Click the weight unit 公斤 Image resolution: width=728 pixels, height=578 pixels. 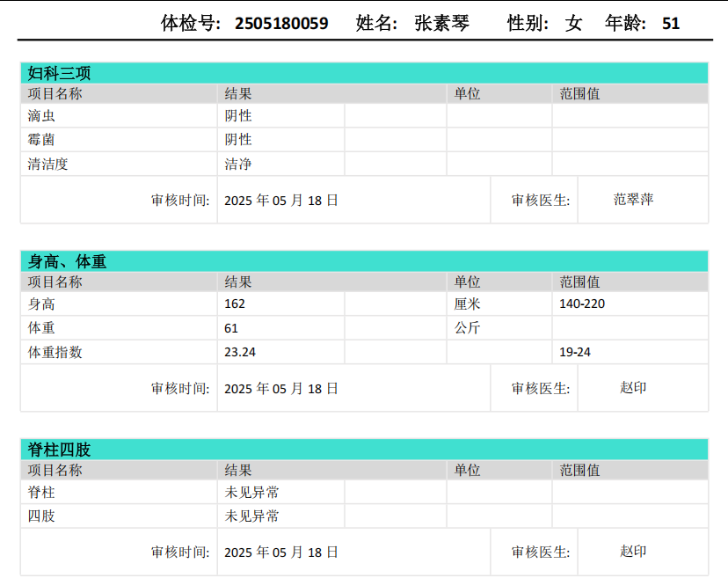pyautogui.click(x=467, y=328)
